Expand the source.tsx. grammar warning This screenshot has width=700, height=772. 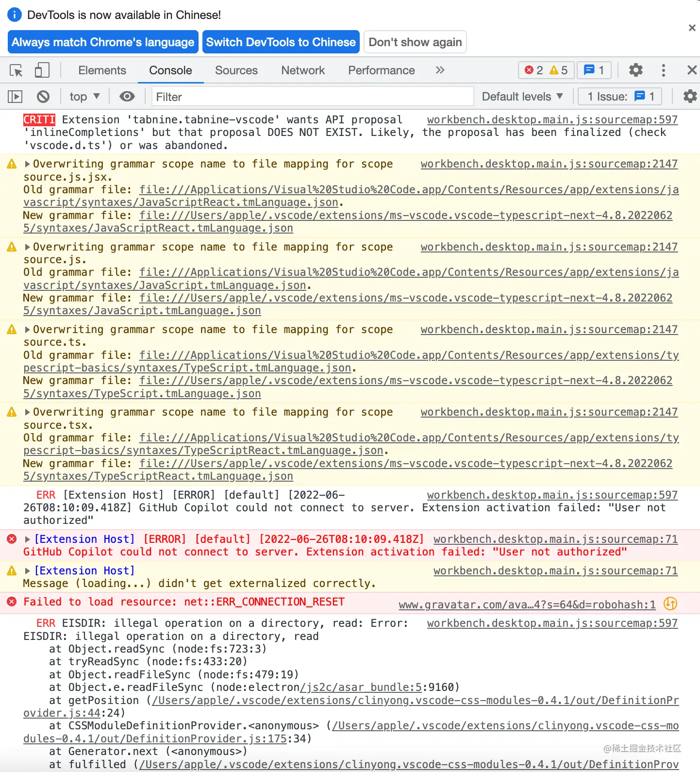(x=27, y=412)
